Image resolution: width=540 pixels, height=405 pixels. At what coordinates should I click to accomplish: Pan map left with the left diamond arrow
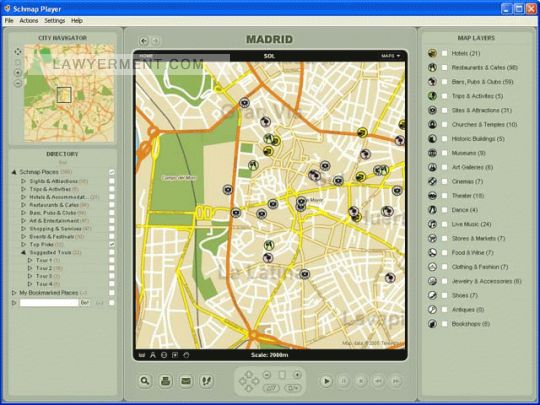click(242, 381)
